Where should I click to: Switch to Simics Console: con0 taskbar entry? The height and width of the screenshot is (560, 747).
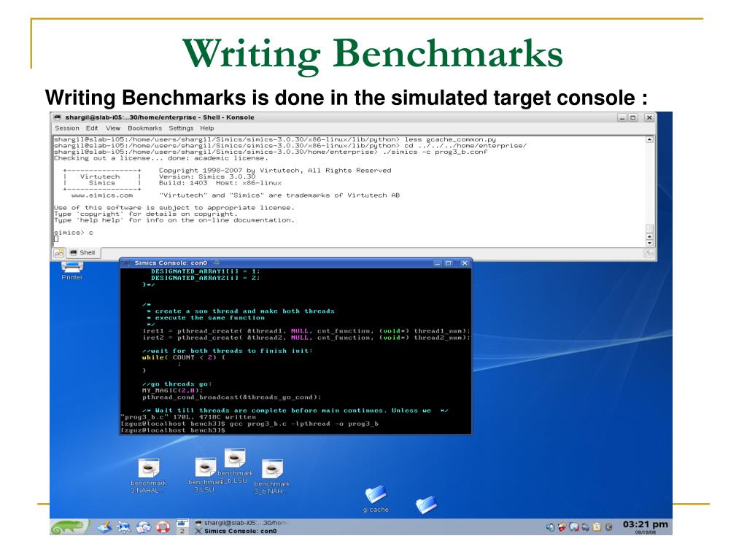(236, 531)
